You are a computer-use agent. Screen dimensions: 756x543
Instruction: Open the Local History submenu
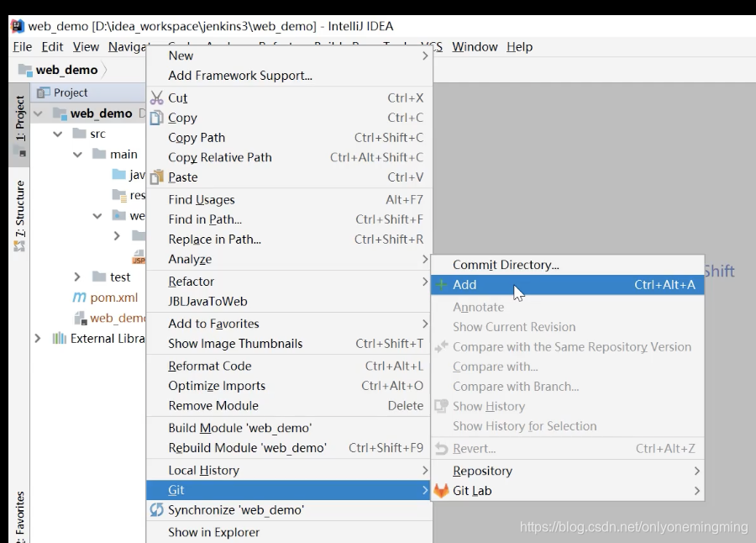[x=289, y=470]
